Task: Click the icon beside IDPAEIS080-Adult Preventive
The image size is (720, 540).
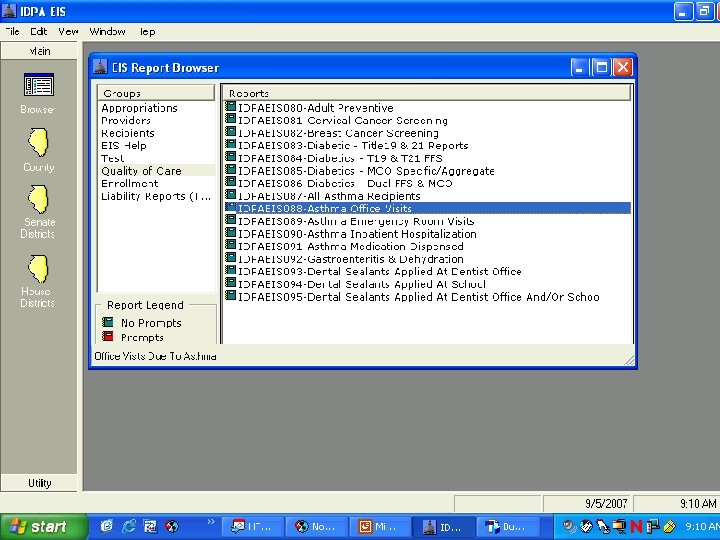Action: (231, 107)
